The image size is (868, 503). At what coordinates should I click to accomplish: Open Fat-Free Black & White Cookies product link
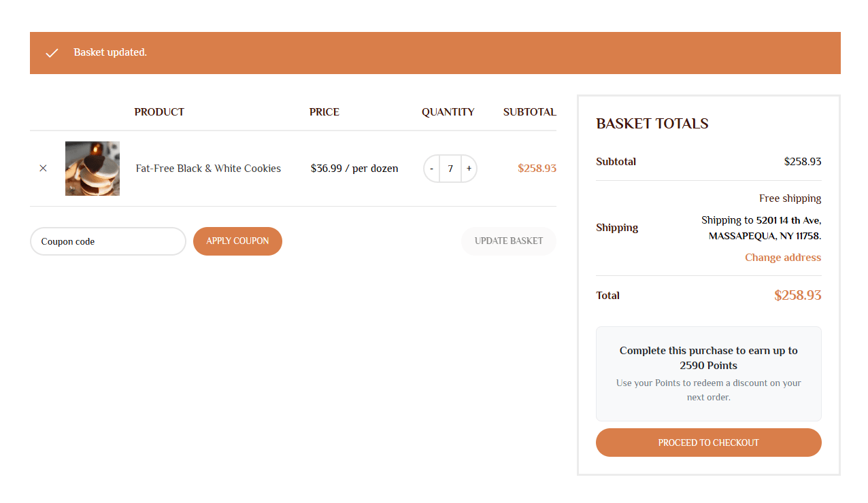[208, 169]
